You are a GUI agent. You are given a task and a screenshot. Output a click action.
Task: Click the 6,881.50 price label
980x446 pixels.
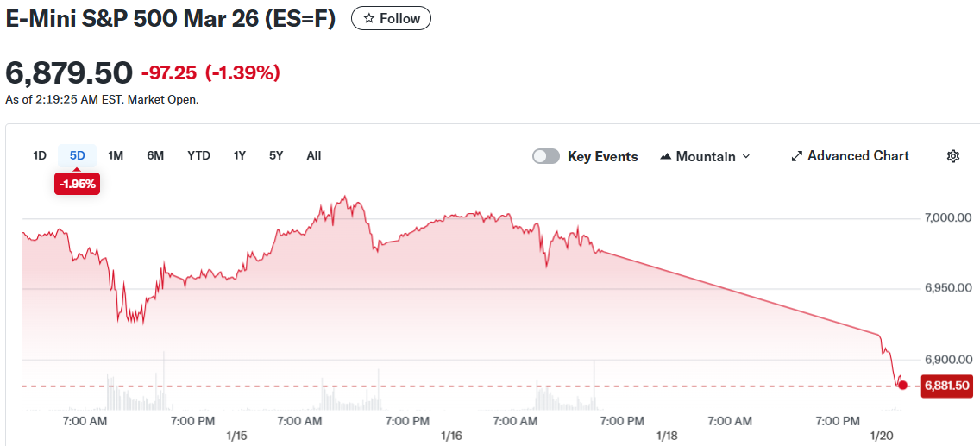click(946, 386)
